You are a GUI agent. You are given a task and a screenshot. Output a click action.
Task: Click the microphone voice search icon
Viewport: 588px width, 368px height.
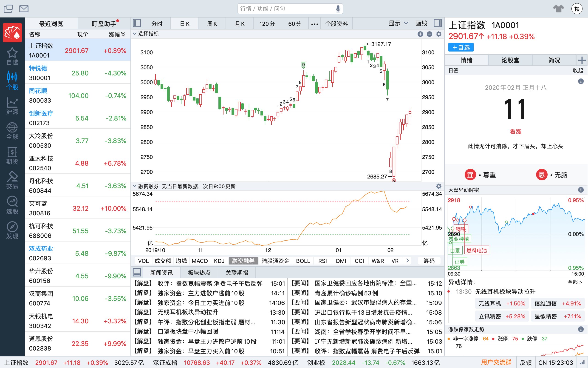pyautogui.click(x=338, y=9)
